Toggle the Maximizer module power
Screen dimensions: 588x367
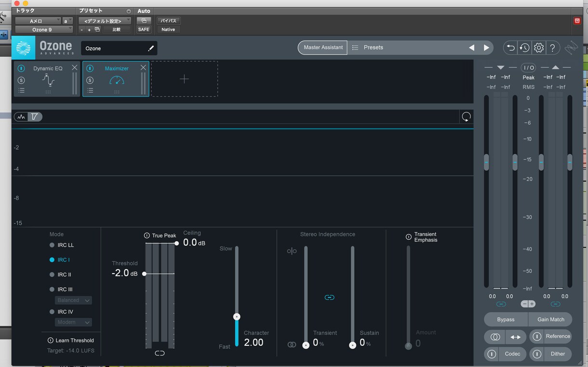tap(90, 68)
